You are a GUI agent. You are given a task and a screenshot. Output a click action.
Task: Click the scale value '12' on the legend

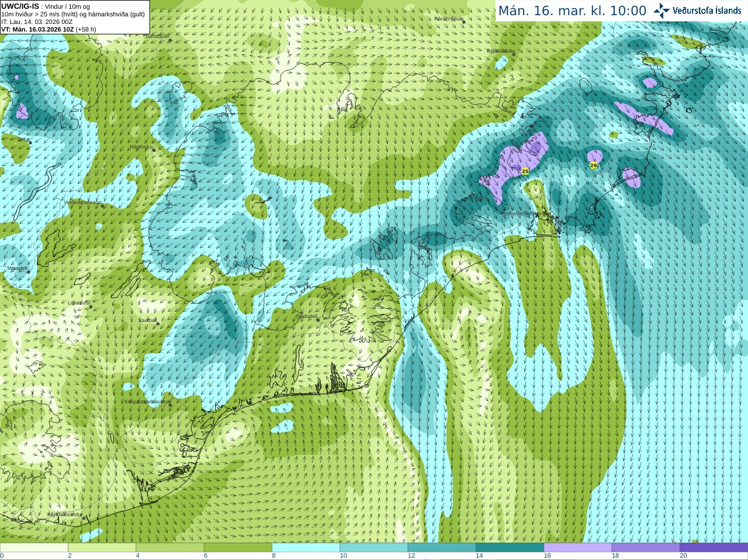(411, 556)
